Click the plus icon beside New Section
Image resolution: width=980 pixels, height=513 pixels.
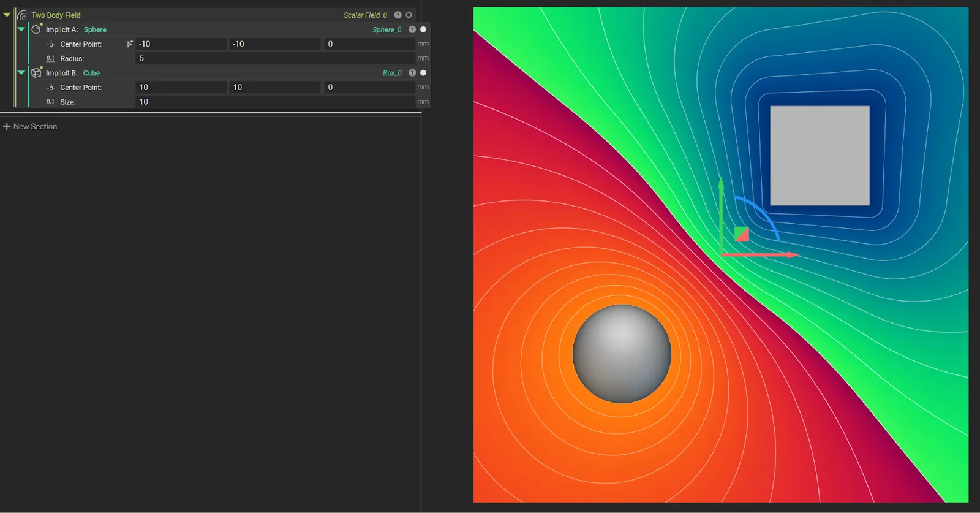pos(7,126)
